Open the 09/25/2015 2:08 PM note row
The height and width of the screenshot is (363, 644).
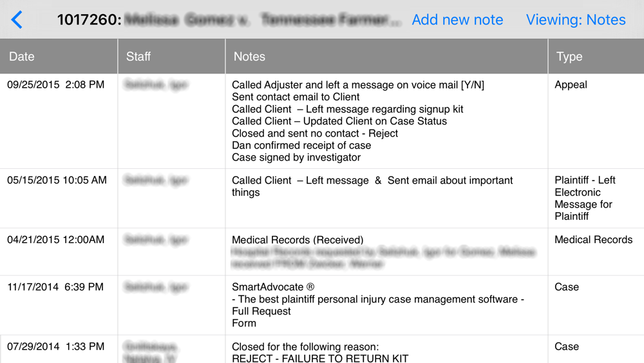[322, 121]
